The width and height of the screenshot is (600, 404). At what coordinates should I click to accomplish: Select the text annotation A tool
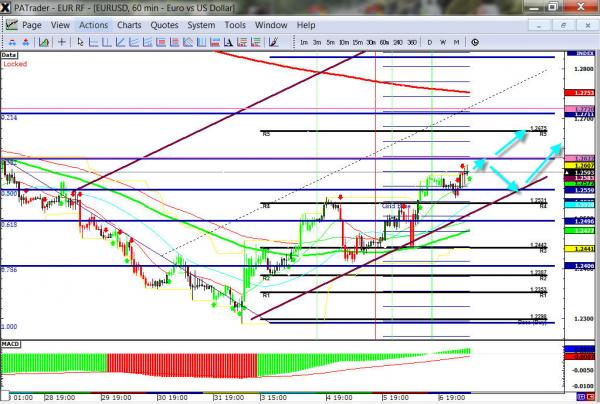(228, 42)
